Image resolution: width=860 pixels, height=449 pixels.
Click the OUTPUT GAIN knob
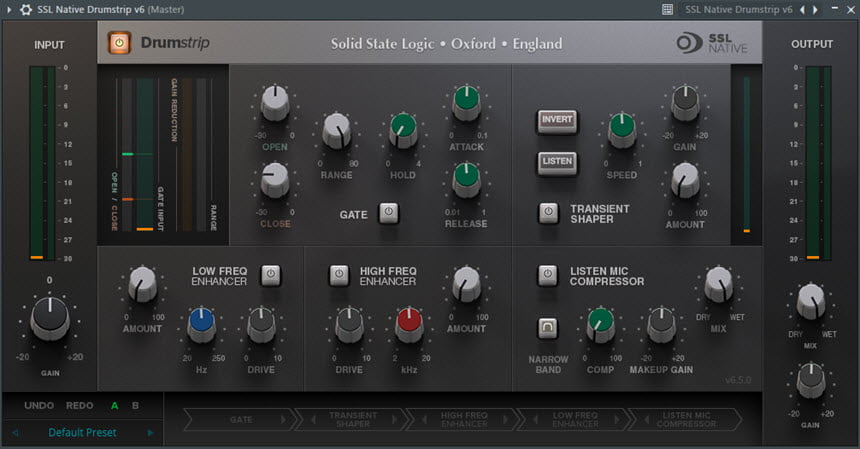tap(811, 380)
